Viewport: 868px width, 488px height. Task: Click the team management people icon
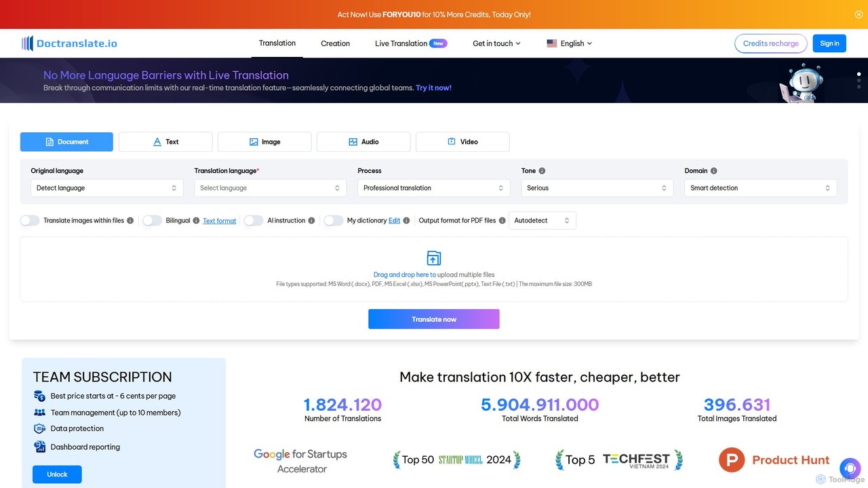(x=39, y=412)
